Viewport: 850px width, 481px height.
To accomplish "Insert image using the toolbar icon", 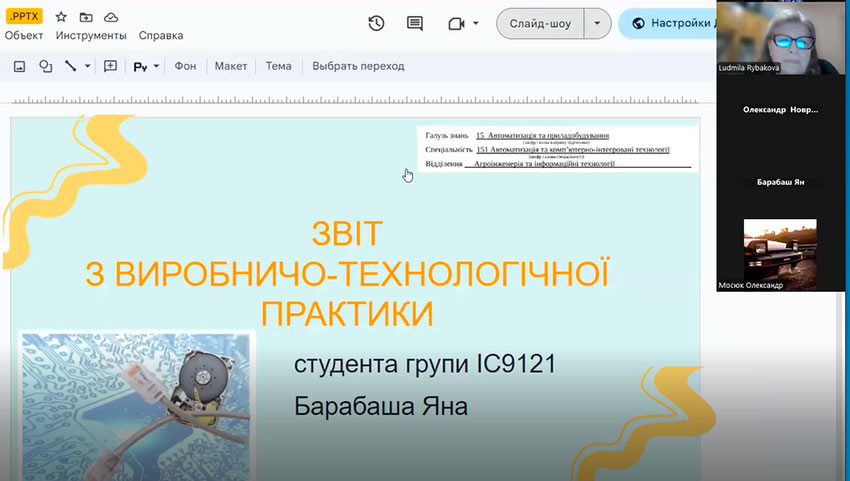I will (x=19, y=67).
